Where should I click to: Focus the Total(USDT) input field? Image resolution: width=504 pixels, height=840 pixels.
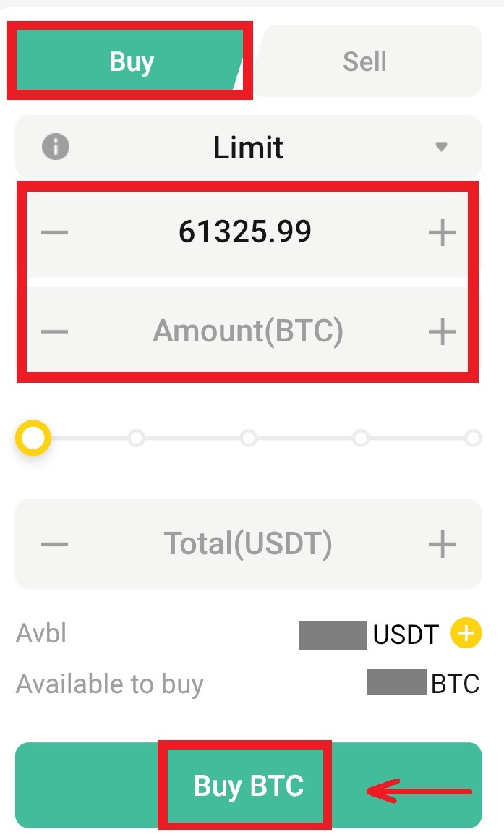[248, 543]
